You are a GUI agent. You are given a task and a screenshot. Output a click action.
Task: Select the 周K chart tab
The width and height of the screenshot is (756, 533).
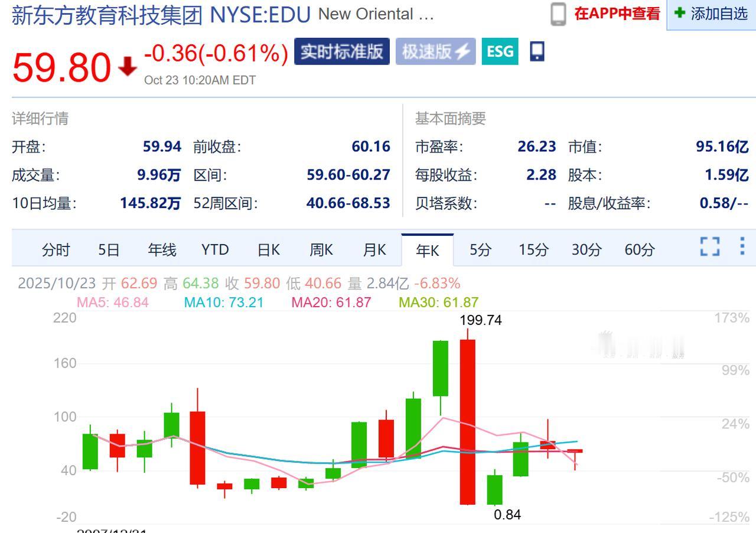(321, 250)
